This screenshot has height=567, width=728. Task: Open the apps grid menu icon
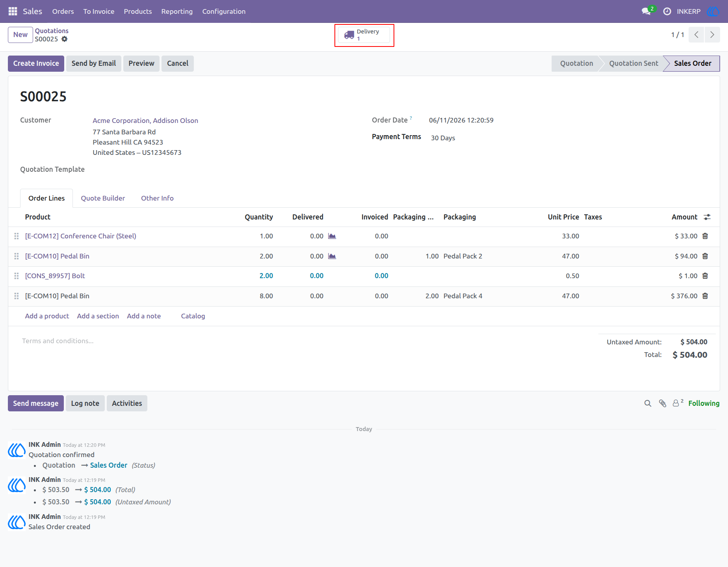(x=13, y=11)
